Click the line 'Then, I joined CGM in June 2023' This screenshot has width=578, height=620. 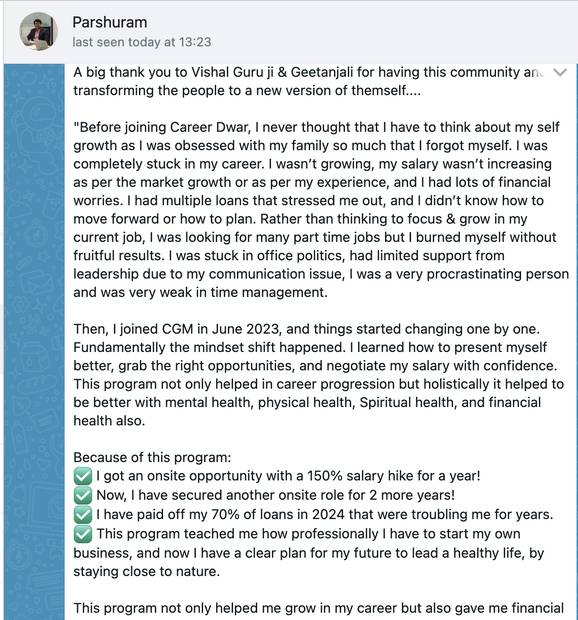click(x=306, y=329)
